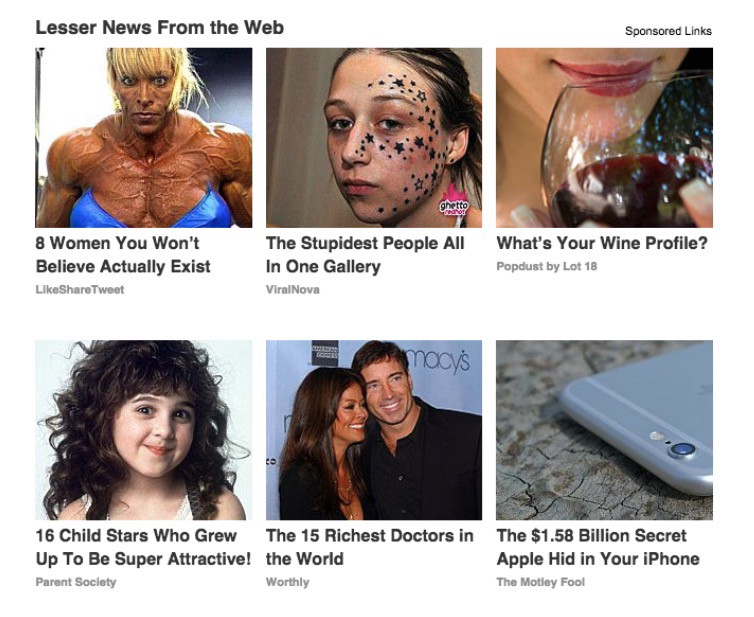Open '8 Women You Won't Believe' headline
Image resolution: width=754 pixels, height=617 pixels.
pyautogui.click(x=123, y=255)
